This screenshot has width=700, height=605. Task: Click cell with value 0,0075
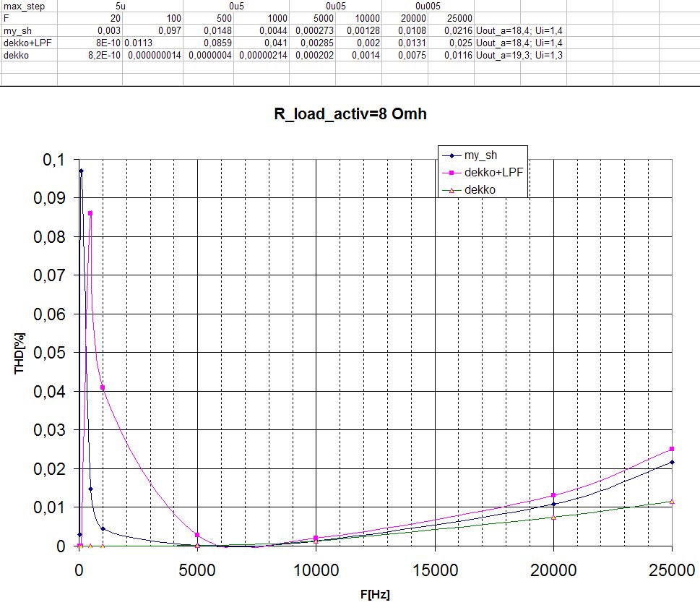pos(405,56)
